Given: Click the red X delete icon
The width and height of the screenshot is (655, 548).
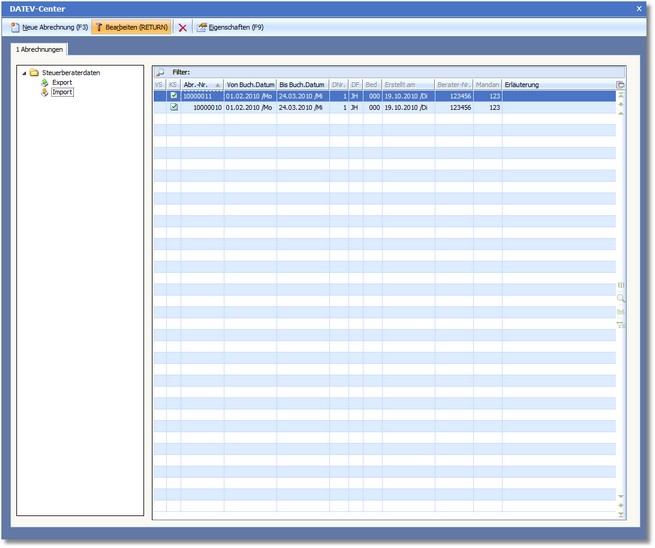Looking at the screenshot, I should [182, 28].
